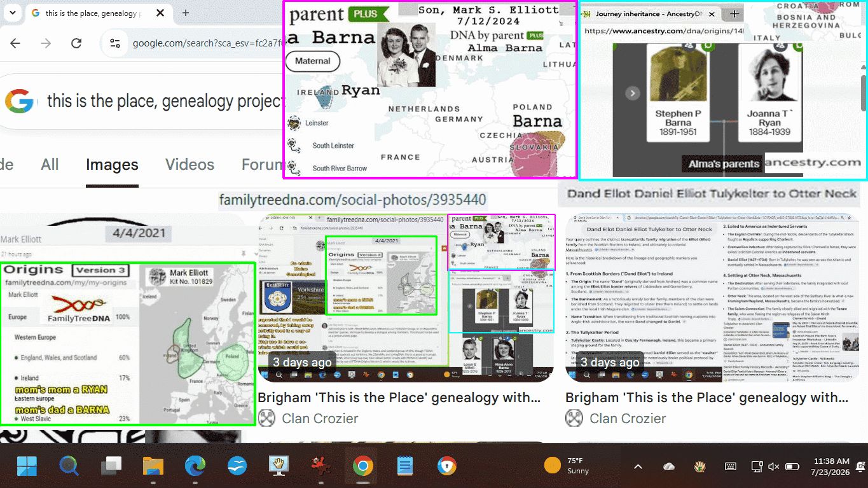Click 'Dand Ellot Daniel Elliot Tulykelter to Otter Neck' heading

pos(712,193)
